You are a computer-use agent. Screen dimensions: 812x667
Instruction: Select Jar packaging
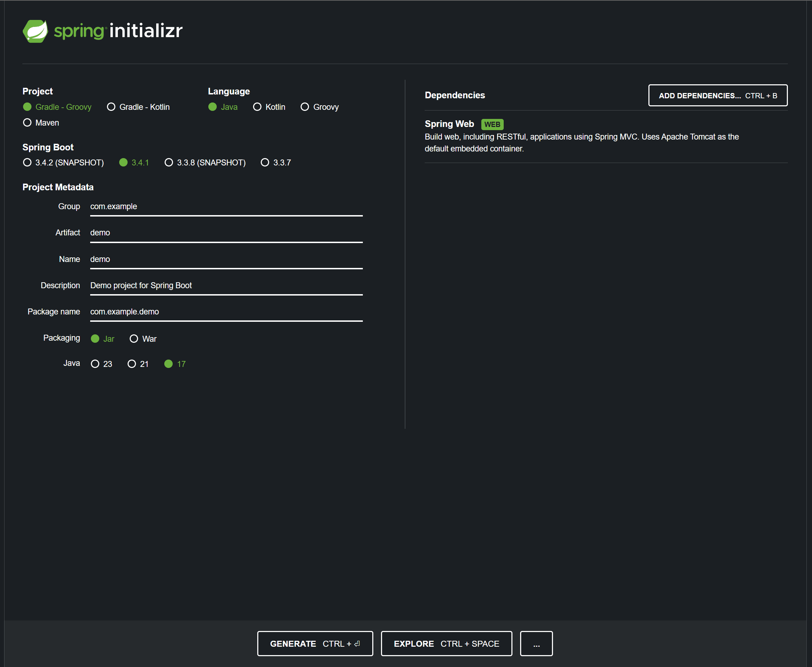pyautogui.click(x=102, y=339)
